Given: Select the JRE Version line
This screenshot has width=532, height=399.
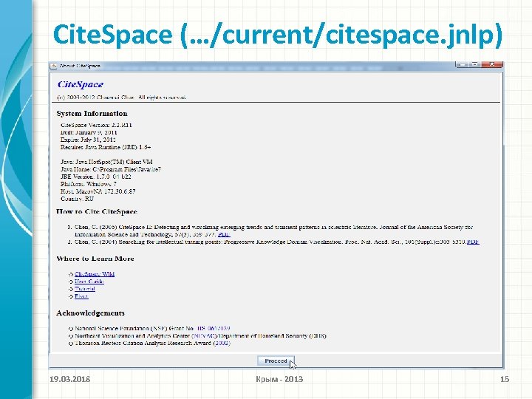Looking at the screenshot, I should click(95, 177).
